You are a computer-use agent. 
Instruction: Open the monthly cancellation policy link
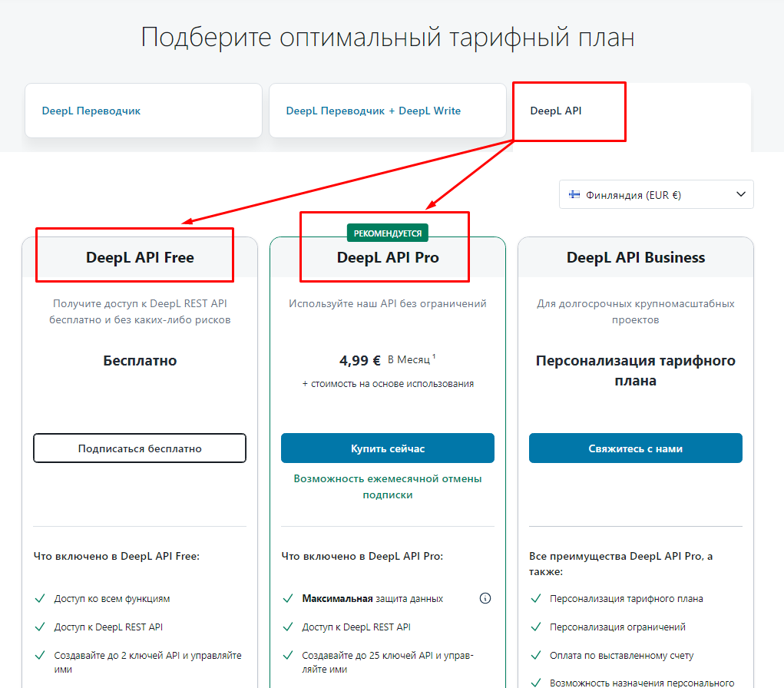[x=387, y=486]
